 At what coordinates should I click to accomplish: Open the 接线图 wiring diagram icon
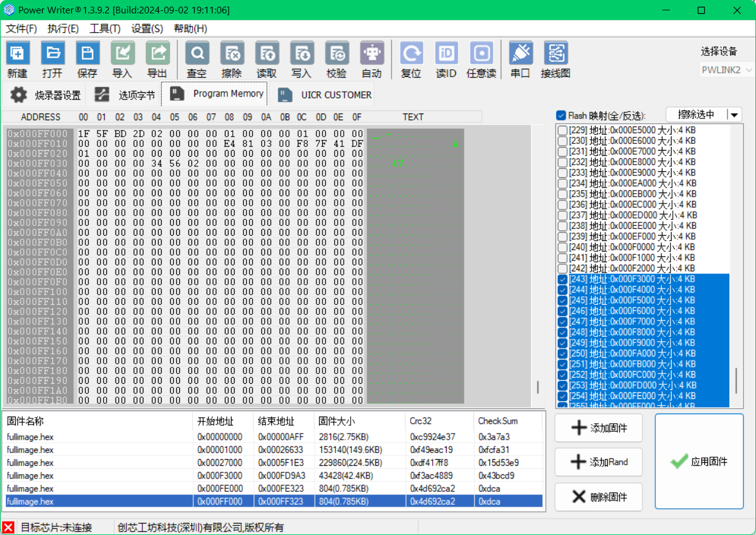coord(555,54)
